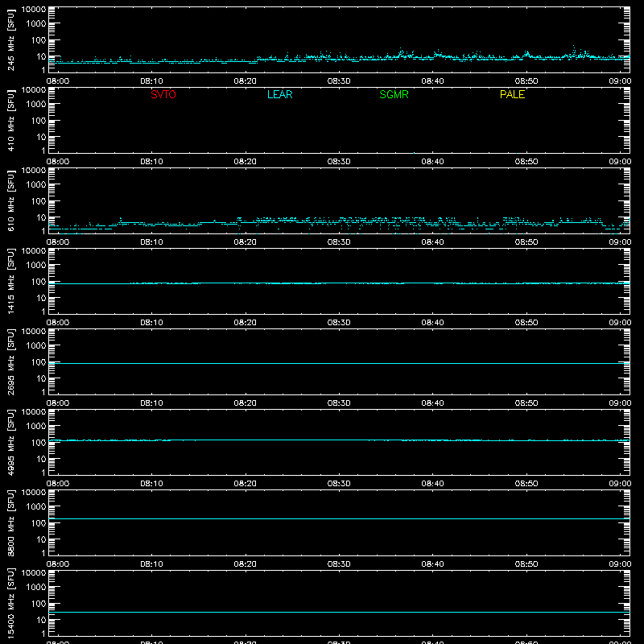Click the 10000 tick on 245 MHz axis

tap(34, 10)
